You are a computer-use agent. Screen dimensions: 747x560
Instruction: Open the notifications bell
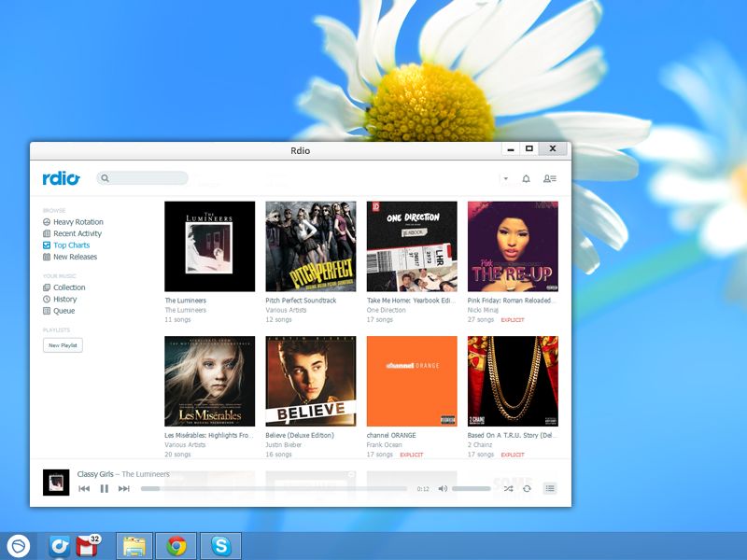(x=526, y=178)
